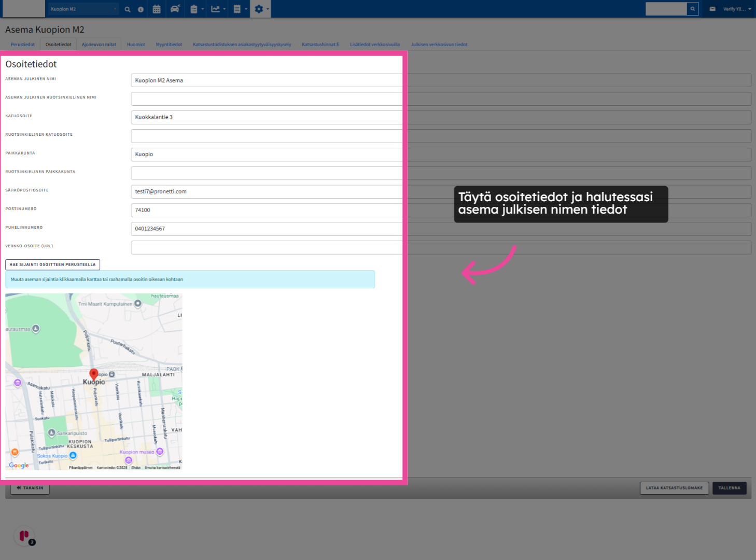Click Tmi Maarit Kumpulainen map marker

[138, 304]
